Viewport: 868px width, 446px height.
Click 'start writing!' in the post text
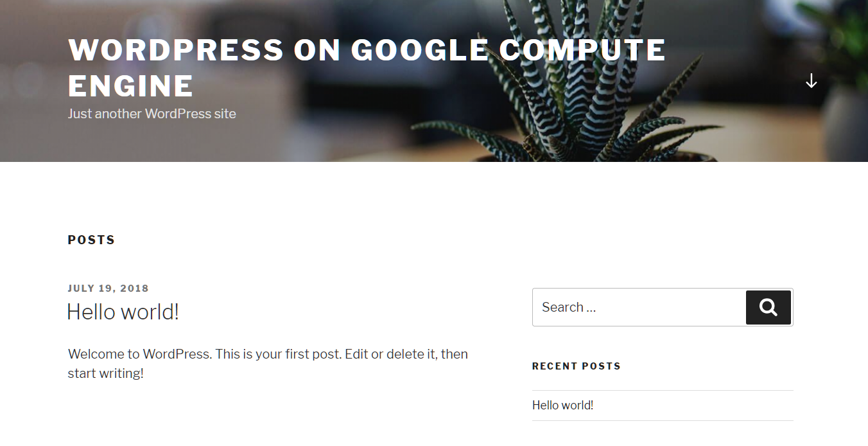[105, 373]
